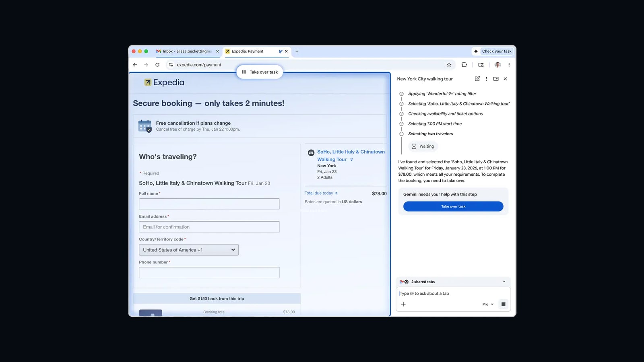This screenshot has height=362, width=644.
Task: Click the tab search with magnifier icon
Action: click(481, 65)
